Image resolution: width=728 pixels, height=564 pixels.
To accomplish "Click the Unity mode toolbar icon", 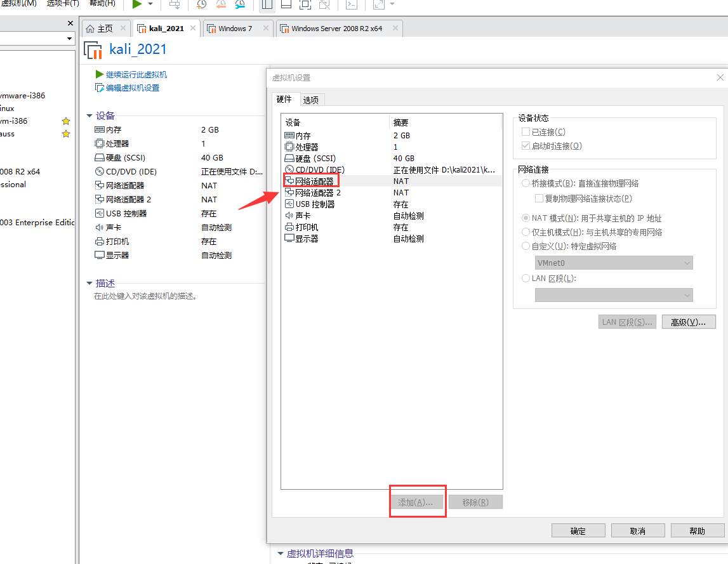I will click(324, 4).
